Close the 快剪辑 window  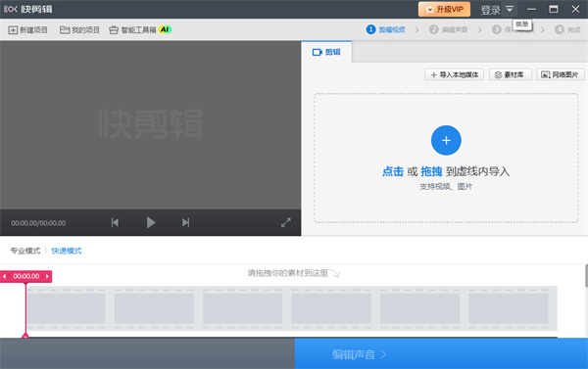[x=575, y=10]
